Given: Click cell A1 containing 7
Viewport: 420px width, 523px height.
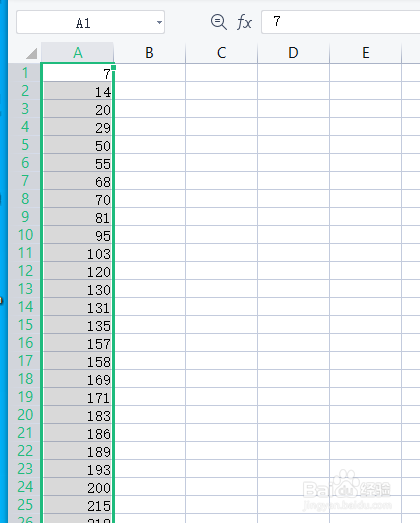Looking at the screenshot, I should [78, 73].
